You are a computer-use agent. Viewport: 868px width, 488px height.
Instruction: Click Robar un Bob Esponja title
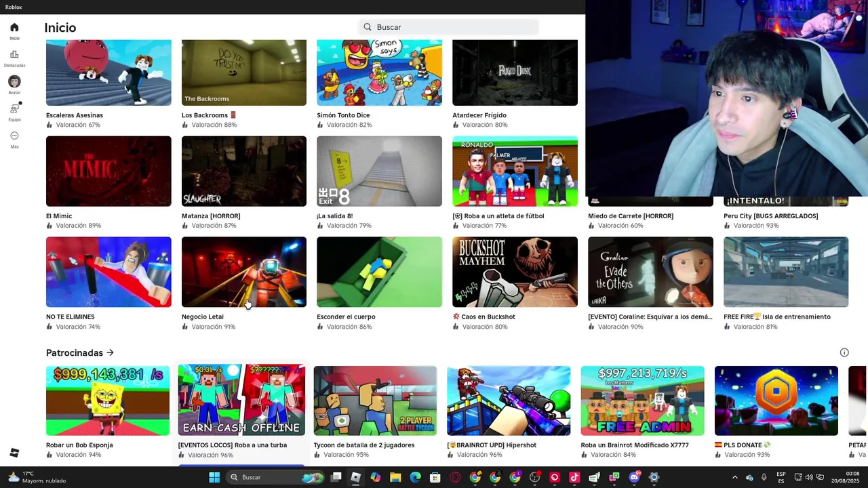(79, 445)
